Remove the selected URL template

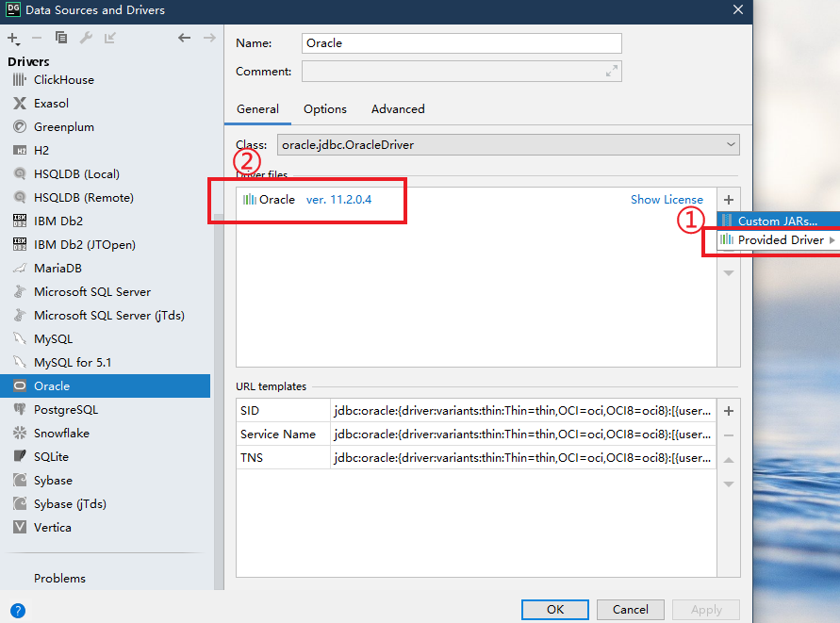click(729, 435)
